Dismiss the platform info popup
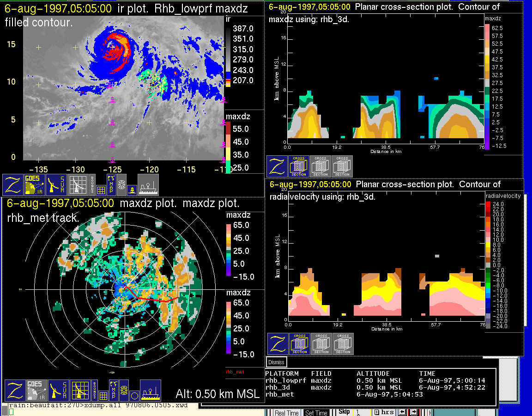The image size is (532, 416). tap(277, 362)
